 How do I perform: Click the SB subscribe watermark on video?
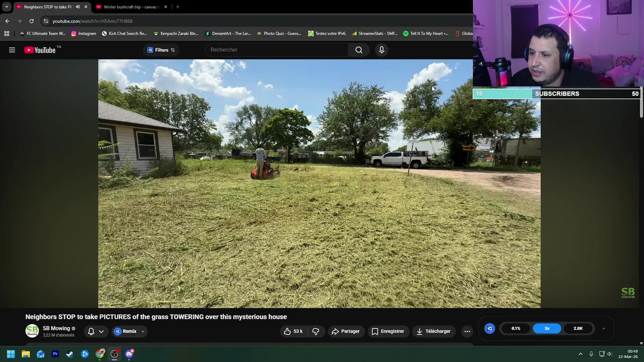(x=628, y=293)
